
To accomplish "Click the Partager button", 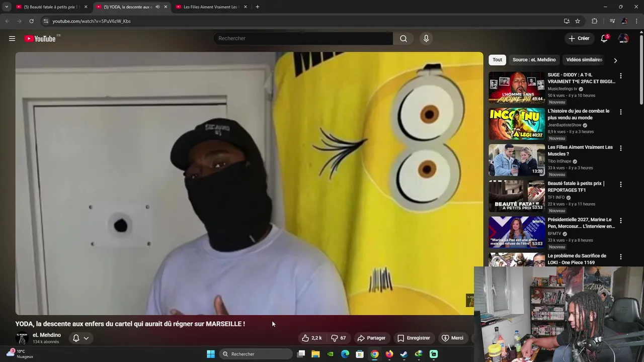I will pos(371,338).
